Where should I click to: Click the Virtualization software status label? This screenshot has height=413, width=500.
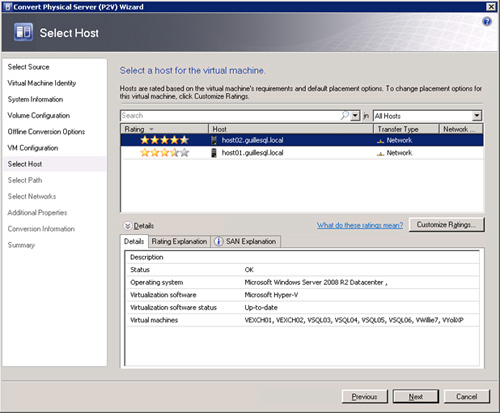tap(173, 307)
